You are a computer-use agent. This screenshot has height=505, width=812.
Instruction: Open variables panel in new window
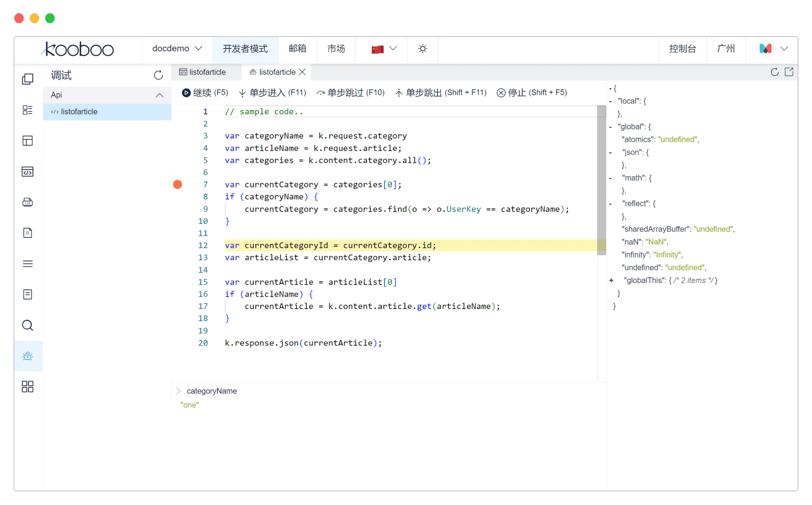pos(789,72)
